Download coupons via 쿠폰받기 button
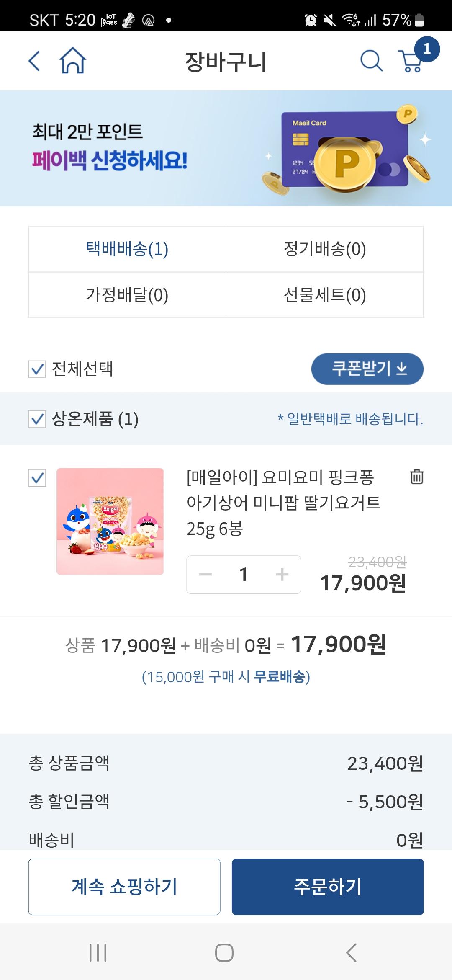 click(367, 369)
